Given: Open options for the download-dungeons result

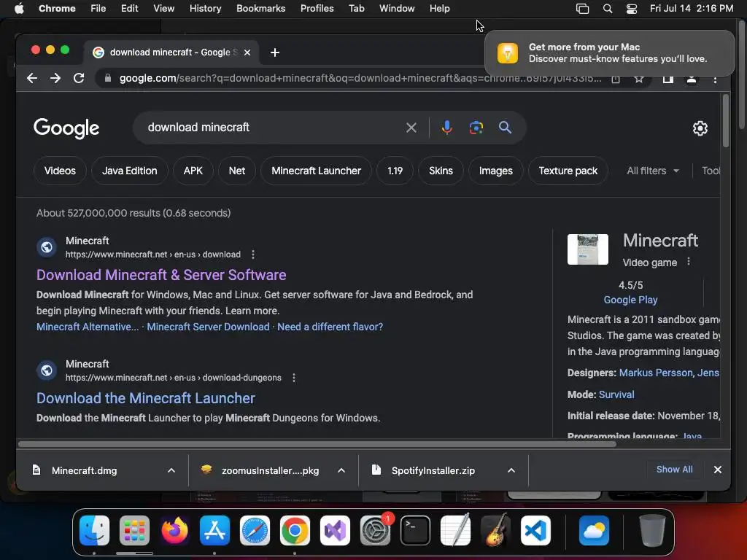Looking at the screenshot, I should click(x=294, y=378).
